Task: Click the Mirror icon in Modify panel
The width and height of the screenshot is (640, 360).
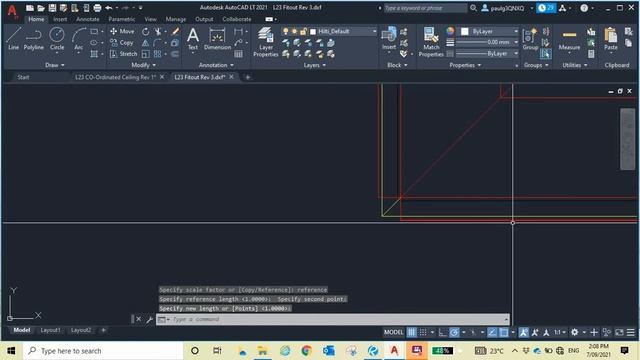Action: pyautogui.click(x=145, y=42)
